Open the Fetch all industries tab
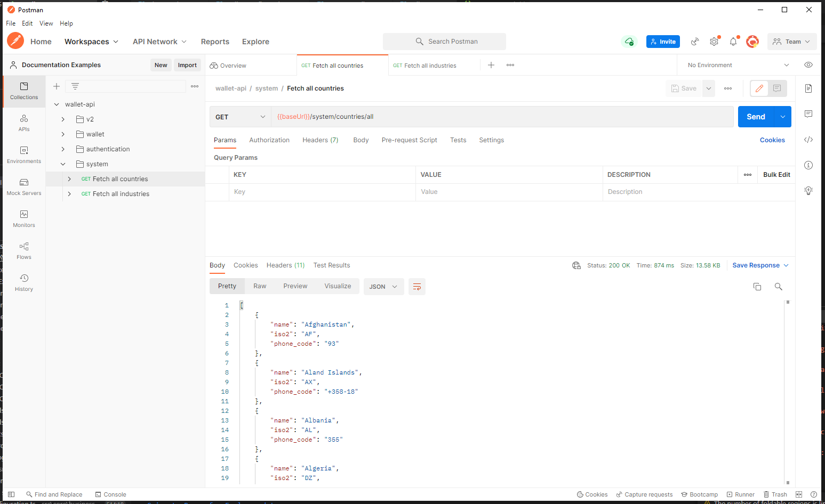Viewport: 825px width, 504px height. (x=430, y=66)
